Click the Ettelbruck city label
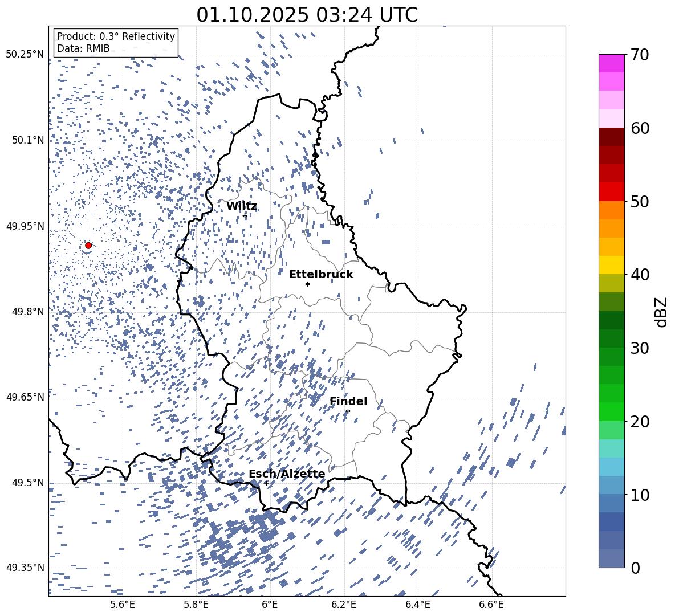675x616 pixels. click(x=321, y=275)
